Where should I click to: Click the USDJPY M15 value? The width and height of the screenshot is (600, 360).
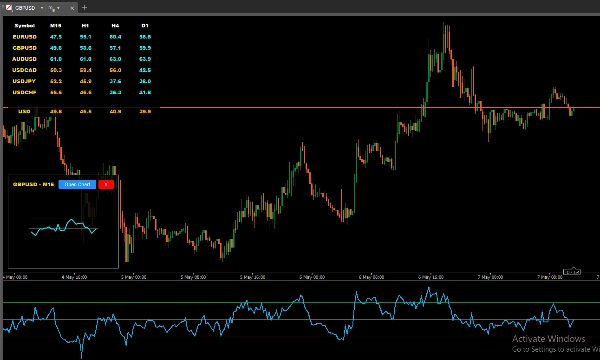click(x=56, y=81)
